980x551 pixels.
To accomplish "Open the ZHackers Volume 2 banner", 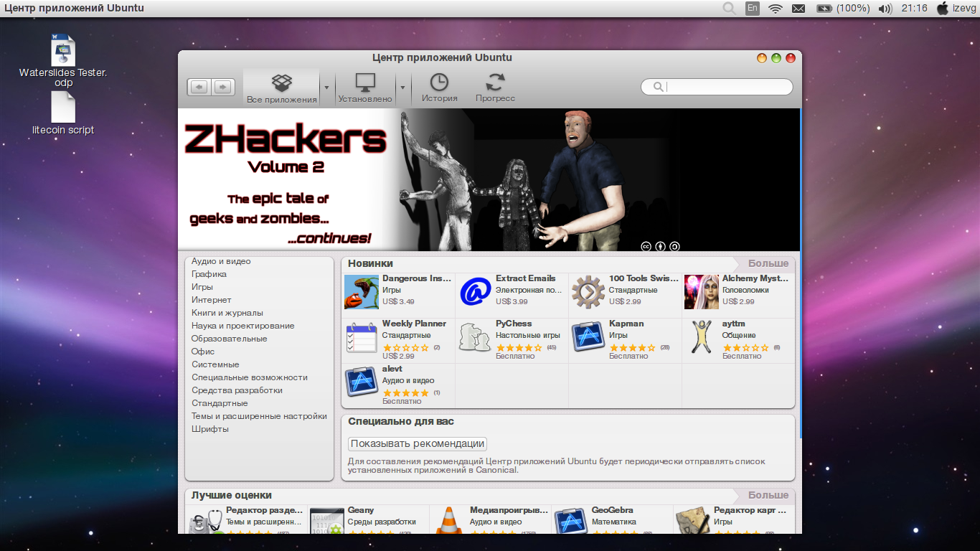I will 489,179.
